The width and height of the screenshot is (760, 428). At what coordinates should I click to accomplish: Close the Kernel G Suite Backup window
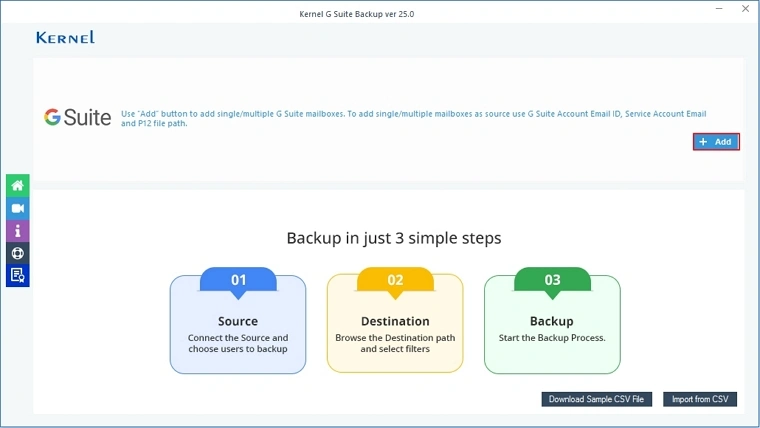(x=744, y=9)
